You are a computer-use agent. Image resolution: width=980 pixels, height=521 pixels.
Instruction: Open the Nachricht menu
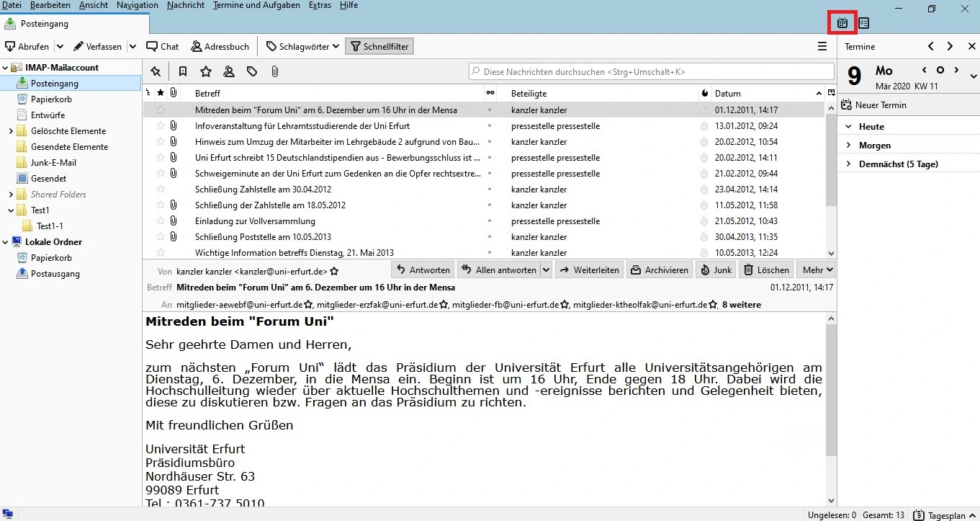[x=186, y=5]
